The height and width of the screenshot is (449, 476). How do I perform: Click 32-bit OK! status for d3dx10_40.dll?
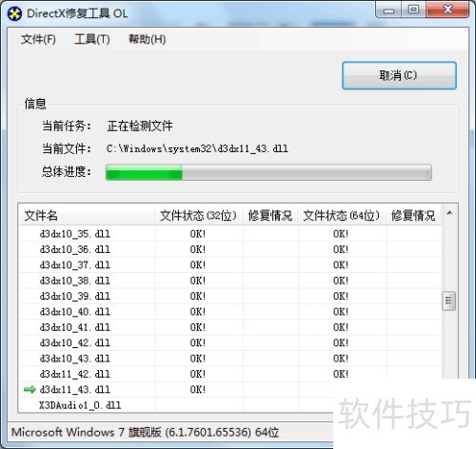click(x=198, y=312)
